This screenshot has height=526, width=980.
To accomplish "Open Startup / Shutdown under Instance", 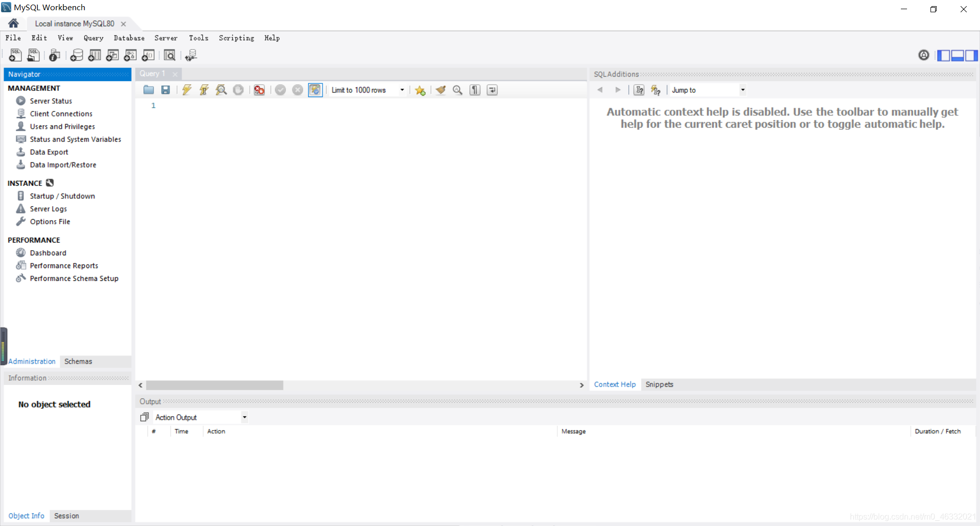I will tap(62, 196).
